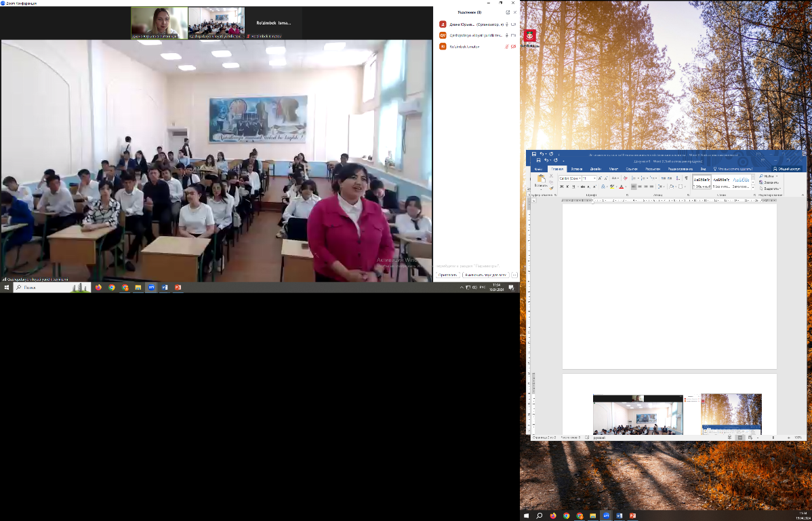
Task: Open the Выделить (Select) dropdown
Action: pyautogui.click(x=769, y=189)
